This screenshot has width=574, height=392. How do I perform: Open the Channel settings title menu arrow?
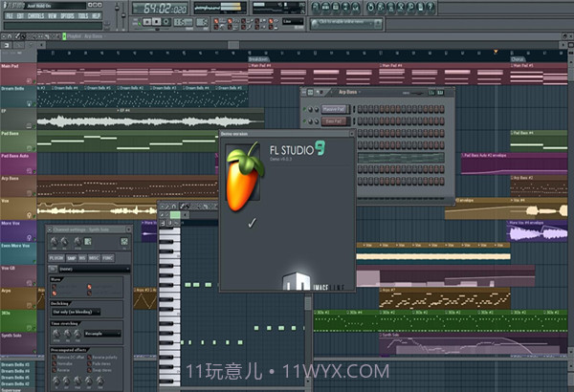click(50, 229)
